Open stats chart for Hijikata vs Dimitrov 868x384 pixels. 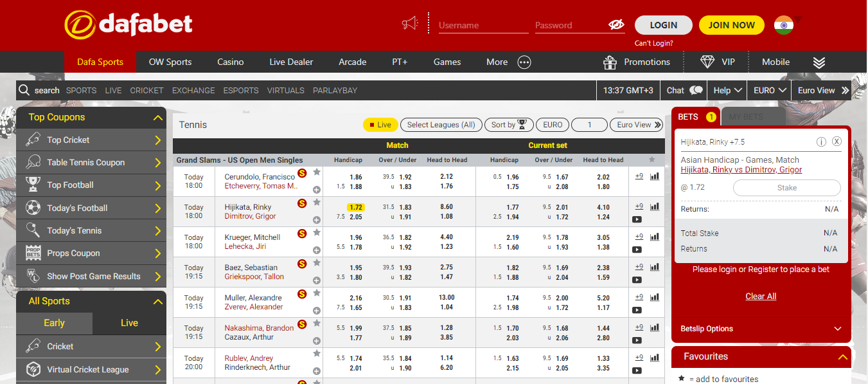[655, 206]
